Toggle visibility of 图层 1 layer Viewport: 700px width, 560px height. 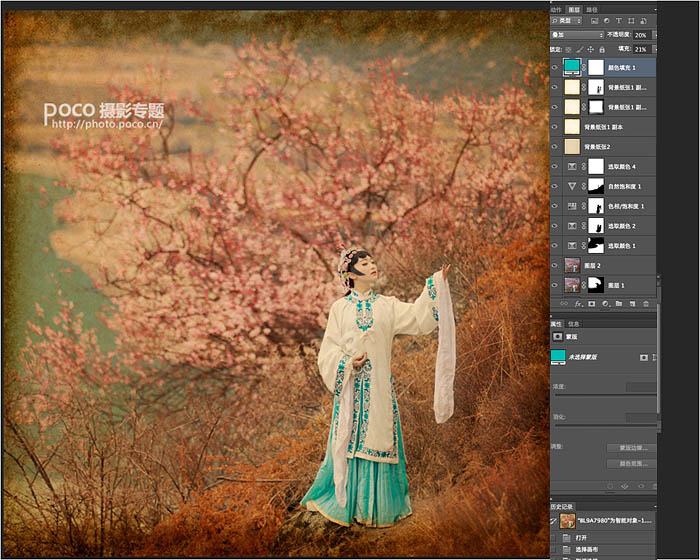555,285
